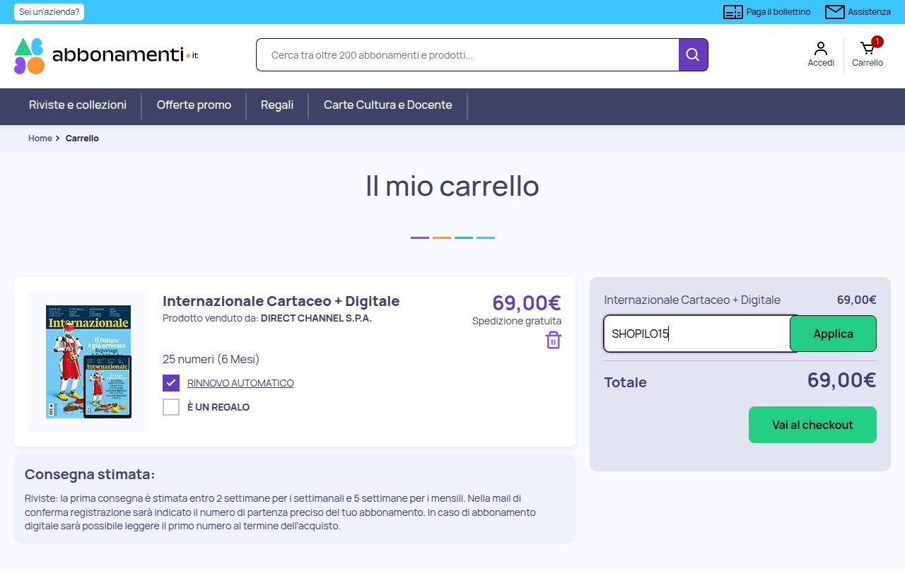The image size is (905, 588).
Task: Click the coupon code field SHOPILO15
Action: tap(697, 334)
